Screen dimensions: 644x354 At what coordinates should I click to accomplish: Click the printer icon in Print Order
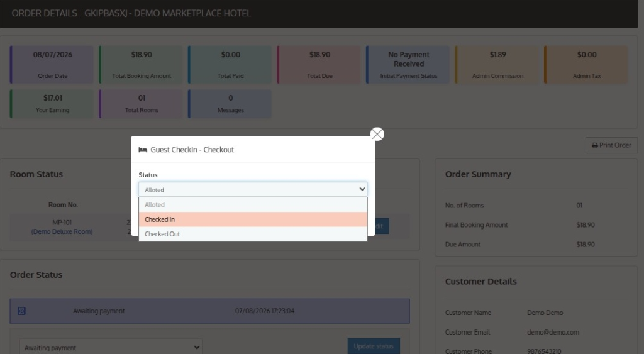(594, 145)
